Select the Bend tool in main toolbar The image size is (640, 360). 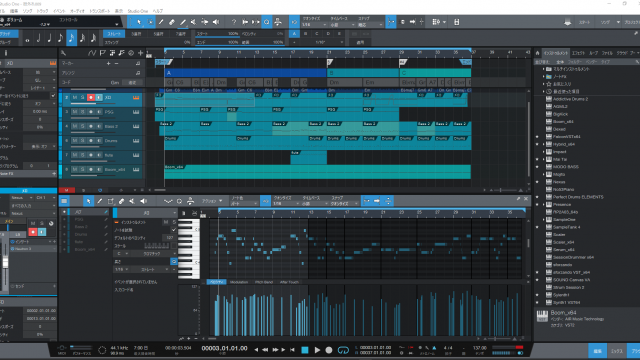click(x=204, y=22)
